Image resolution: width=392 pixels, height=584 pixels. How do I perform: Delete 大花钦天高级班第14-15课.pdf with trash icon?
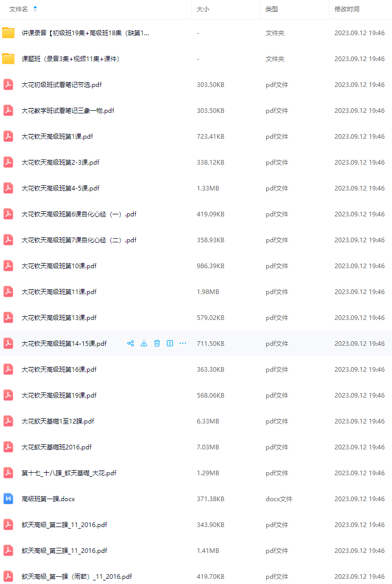(157, 343)
